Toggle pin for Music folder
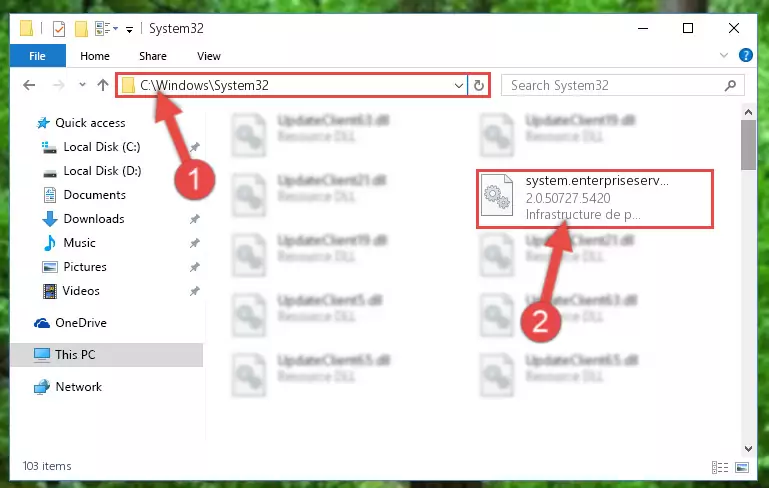 pyautogui.click(x=195, y=243)
